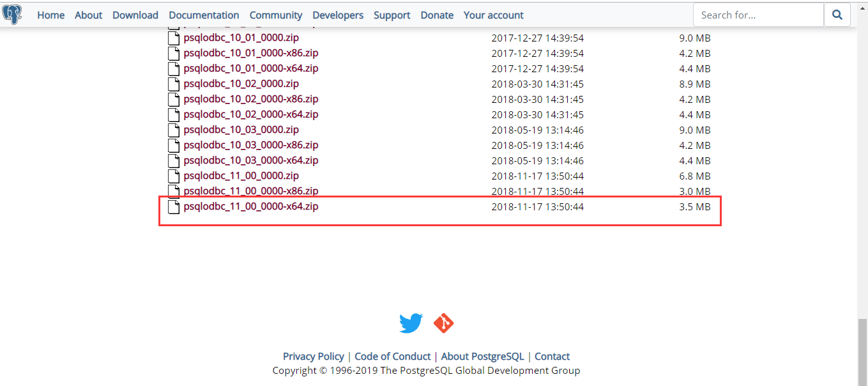This screenshot has width=868, height=386.
Task: Download psqlodbc_10_03_0000.zip
Action: tap(241, 129)
